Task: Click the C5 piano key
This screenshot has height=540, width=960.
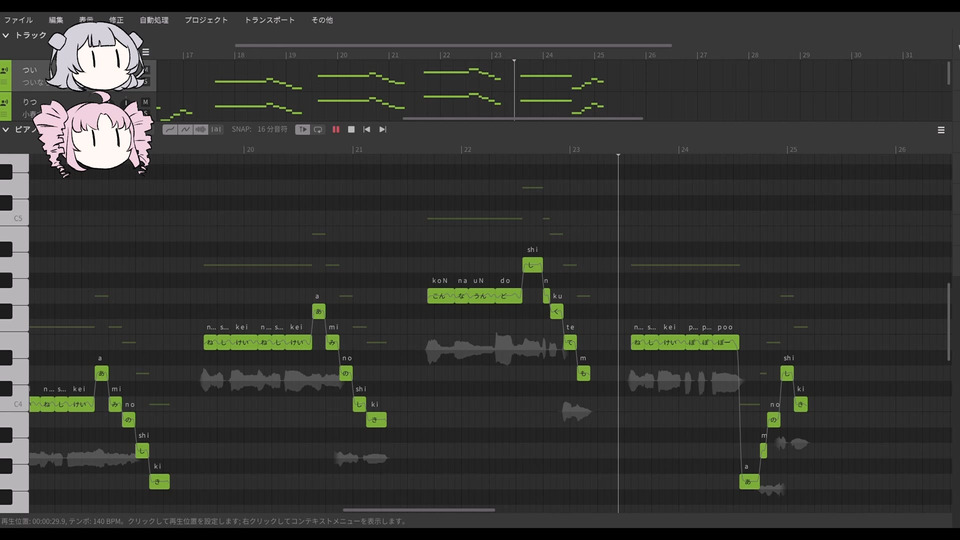Action: tap(14, 219)
